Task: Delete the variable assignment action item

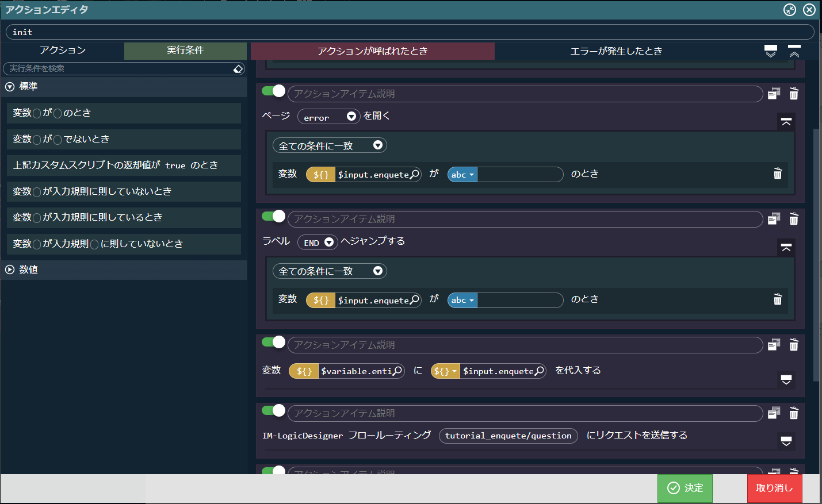Action: click(x=794, y=345)
